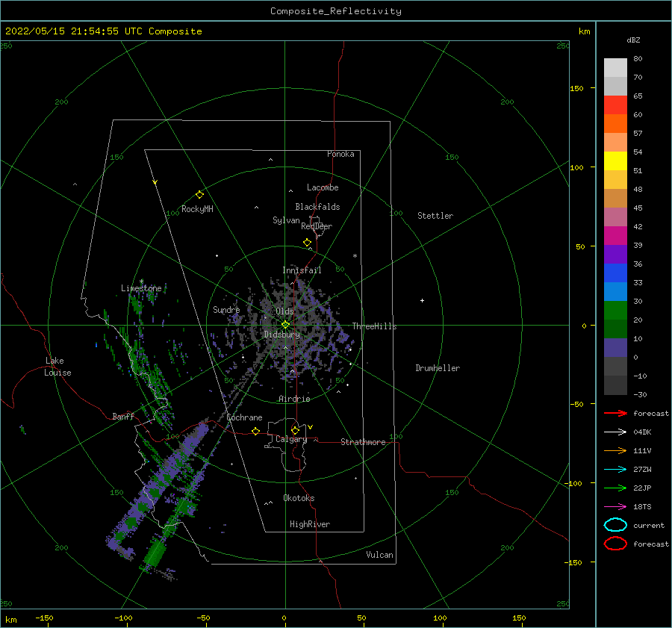This screenshot has height=628, width=672.
Task: Select the pink 42-45 dBZ swatch
Action: click(x=615, y=217)
